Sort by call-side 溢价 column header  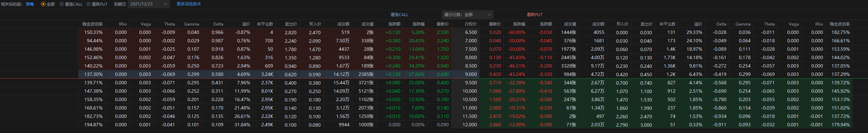click(246, 24)
